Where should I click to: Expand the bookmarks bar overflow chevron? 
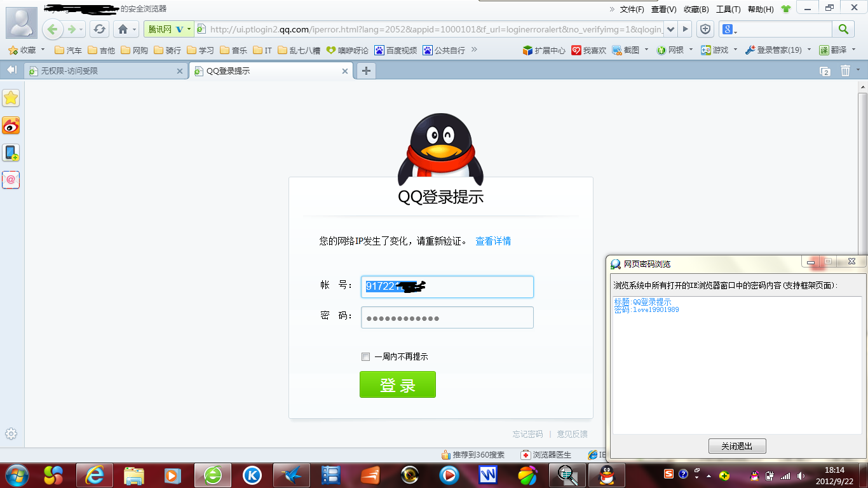click(474, 50)
